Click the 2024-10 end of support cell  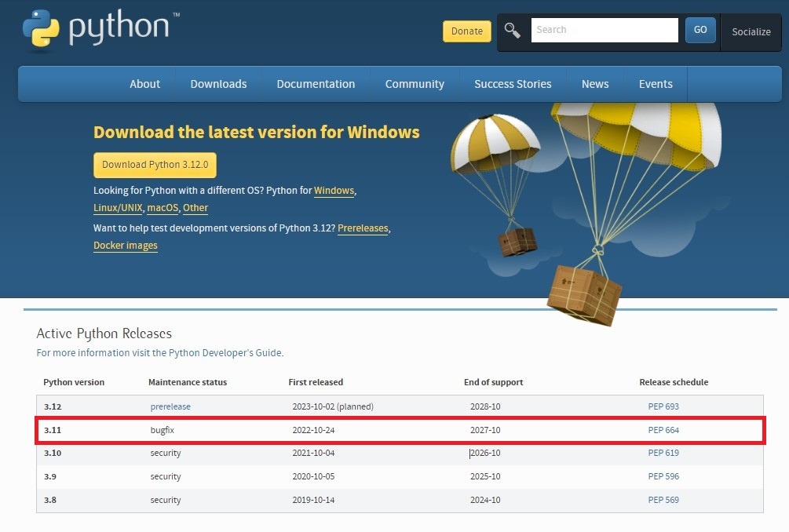[485, 500]
